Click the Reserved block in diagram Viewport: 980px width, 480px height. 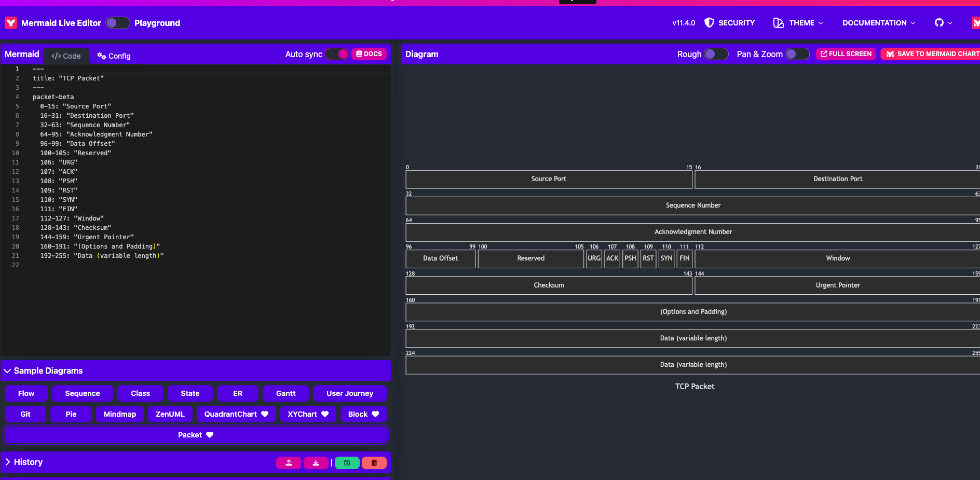click(531, 258)
